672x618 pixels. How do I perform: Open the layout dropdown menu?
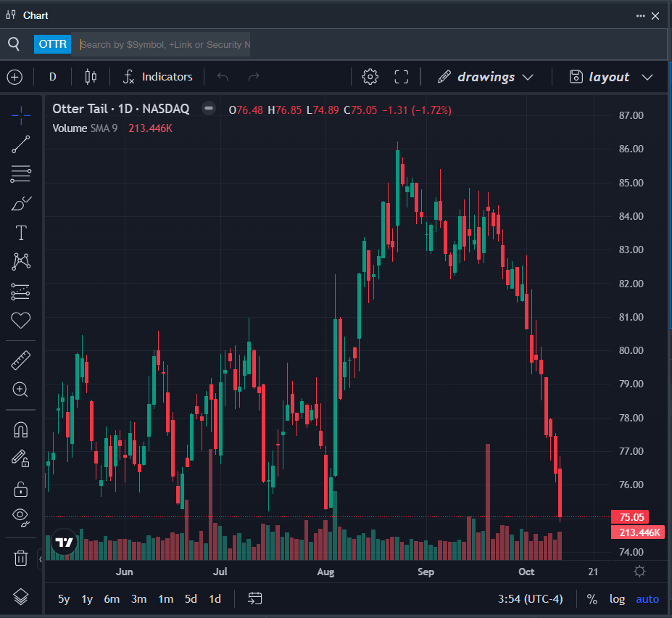611,77
